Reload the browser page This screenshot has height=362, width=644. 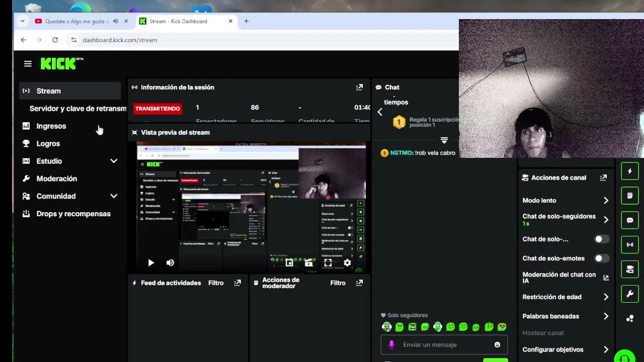[55, 40]
